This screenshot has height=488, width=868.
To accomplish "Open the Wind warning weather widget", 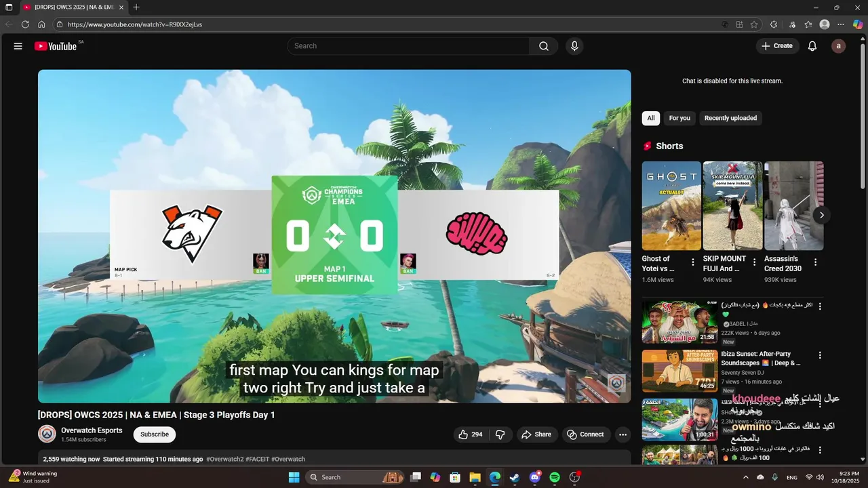I will tap(34, 477).
